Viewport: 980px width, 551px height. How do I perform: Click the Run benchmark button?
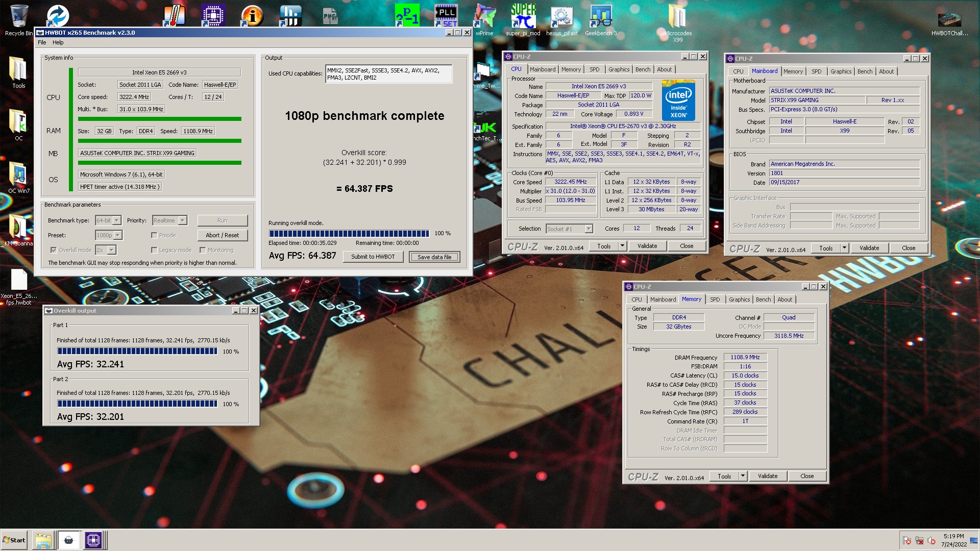pyautogui.click(x=222, y=220)
